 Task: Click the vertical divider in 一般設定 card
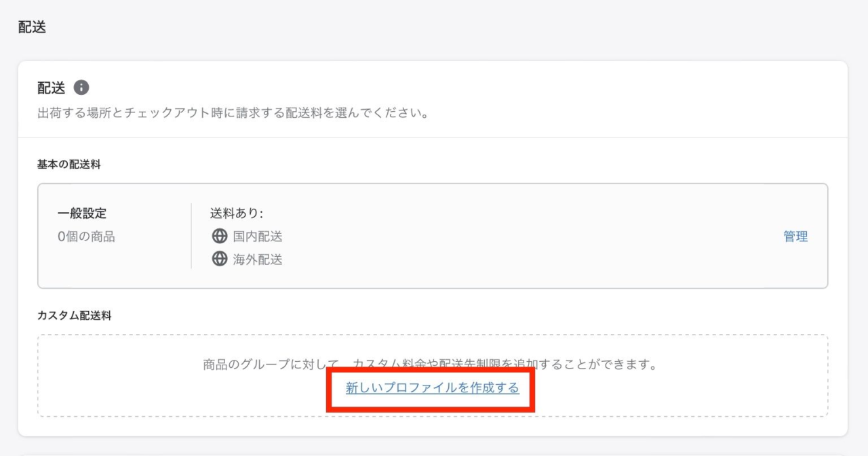(x=191, y=236)
